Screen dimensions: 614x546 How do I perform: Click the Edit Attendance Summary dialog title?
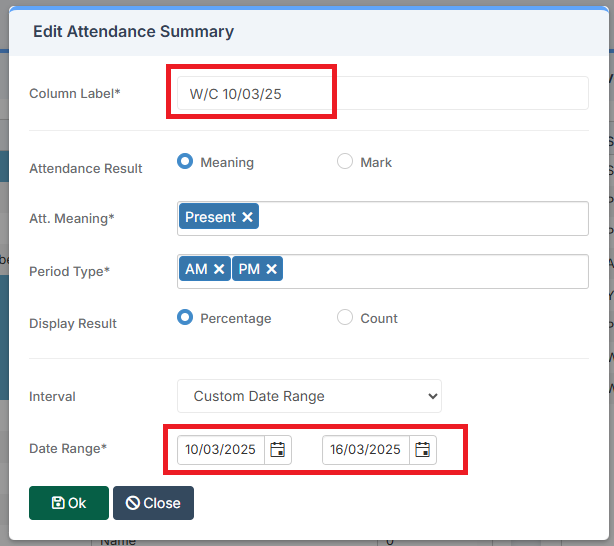point(133,31)
